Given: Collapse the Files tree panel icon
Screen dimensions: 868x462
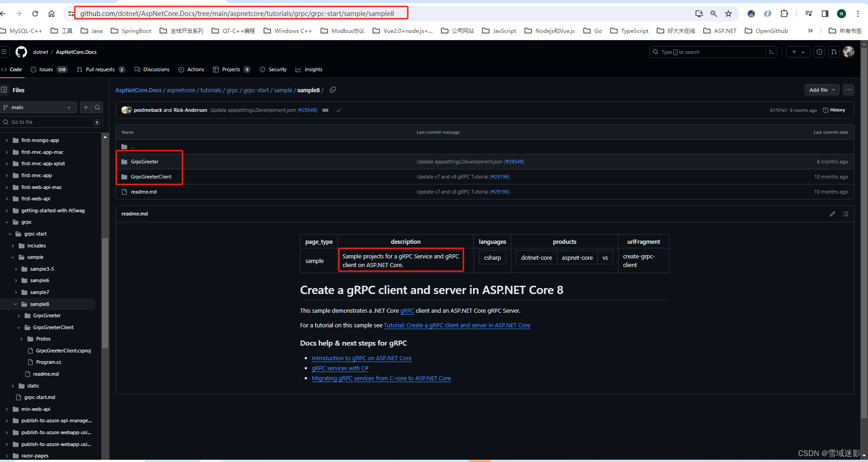Looking at the screenshot, I should [4, 90].
